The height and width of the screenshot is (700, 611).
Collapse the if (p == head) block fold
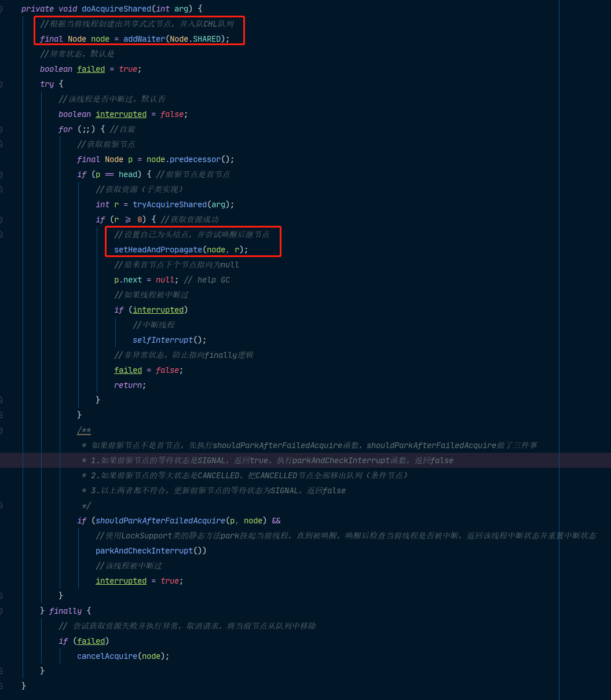tap(1, 174)
